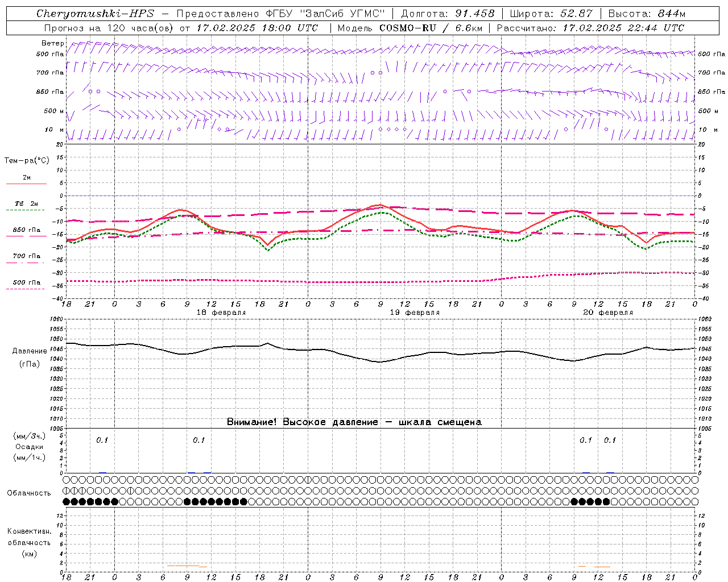Click the 'Конвективн.' convective cloud label
The width and height of the screenshot is (728, 582).
[x=30, y=531]
